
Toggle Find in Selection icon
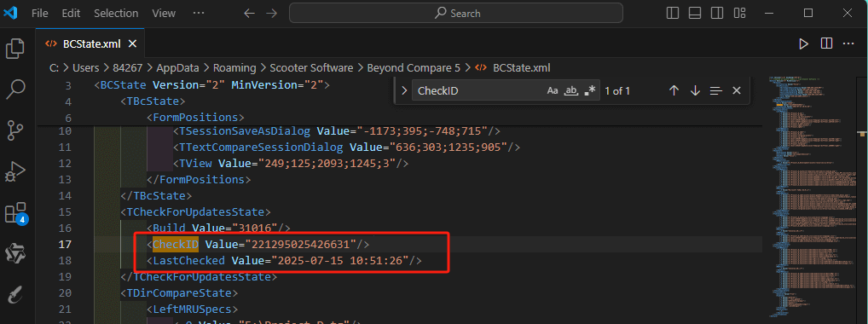click(716, 91)
